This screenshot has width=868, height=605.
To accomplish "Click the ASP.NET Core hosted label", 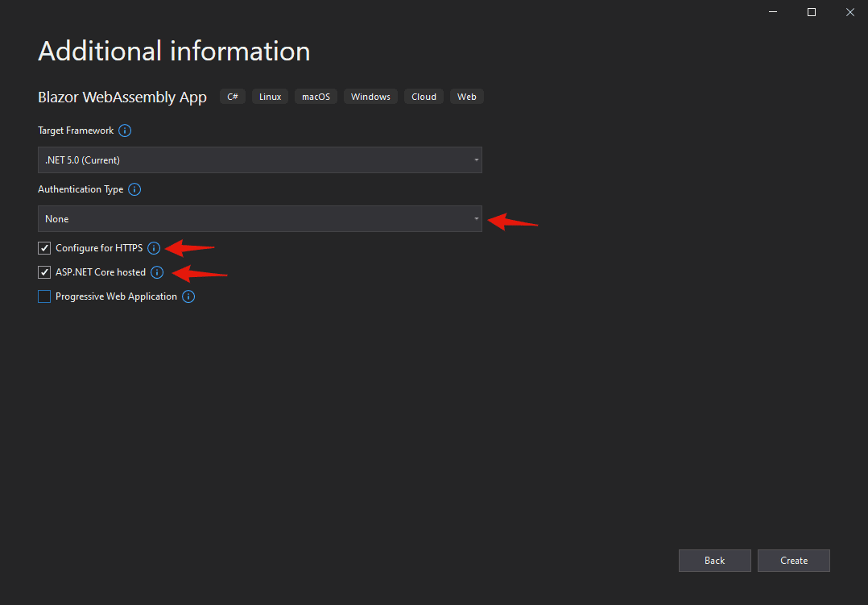I will click(x=101, y=272).
